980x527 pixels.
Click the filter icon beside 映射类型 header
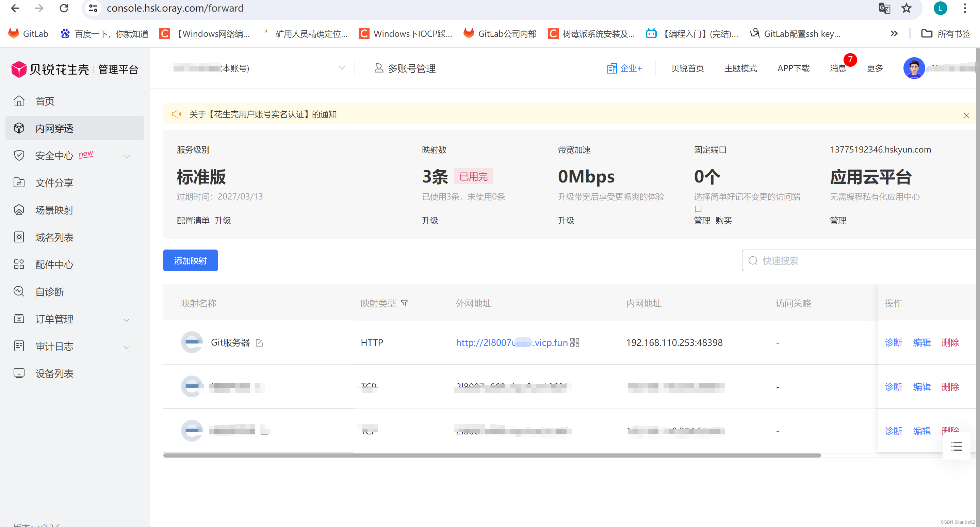[404, 303]
